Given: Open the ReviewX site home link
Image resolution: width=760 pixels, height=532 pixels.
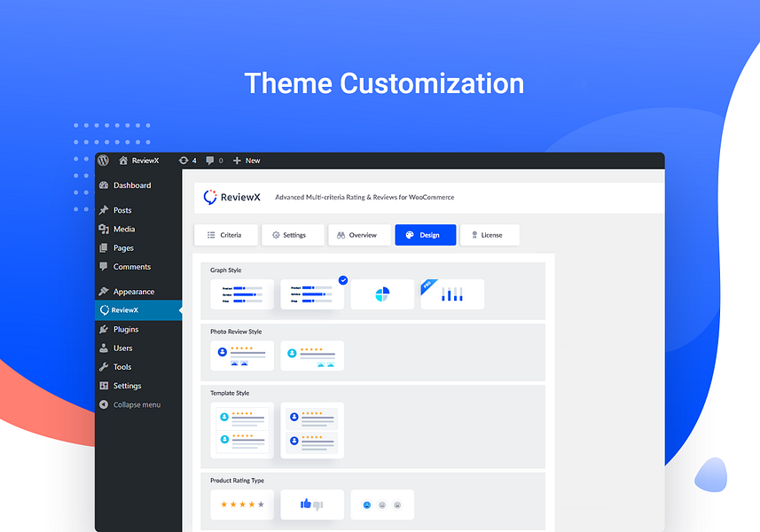Looking at the screenshot, I should pyautogui.click(x=139, y=160).
